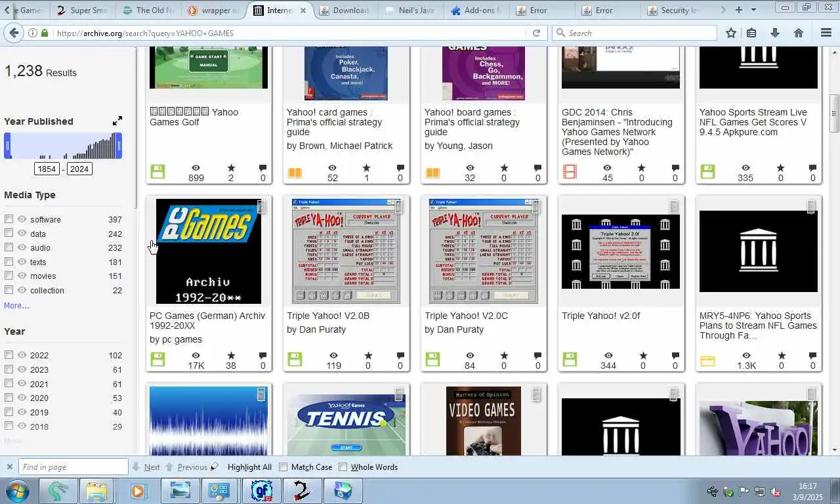Focus the browser Search box
The image size is (840, 504).
635,33
